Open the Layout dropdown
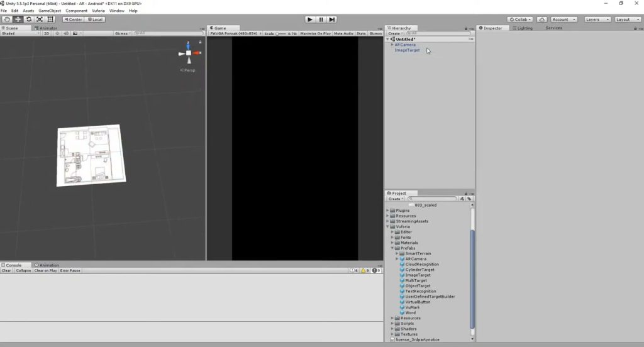 click(628, 19)
